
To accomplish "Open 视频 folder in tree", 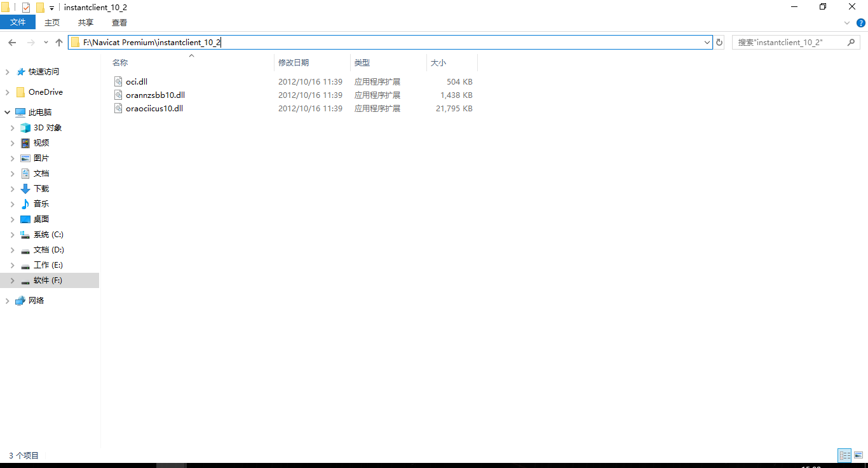I will pyautogui.click(x=41, y=143).
